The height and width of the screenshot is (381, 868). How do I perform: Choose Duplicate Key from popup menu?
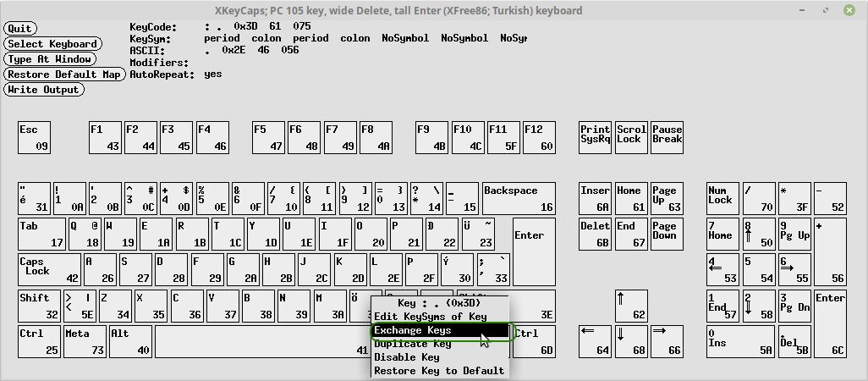pos(440,344)
